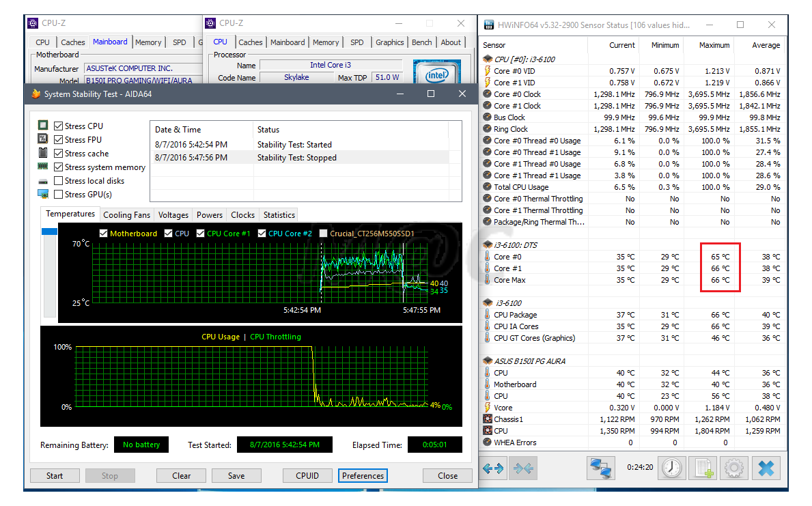Click HWiNFO blue X close sensors icon
812x506 pixels.
coord(766,468)
